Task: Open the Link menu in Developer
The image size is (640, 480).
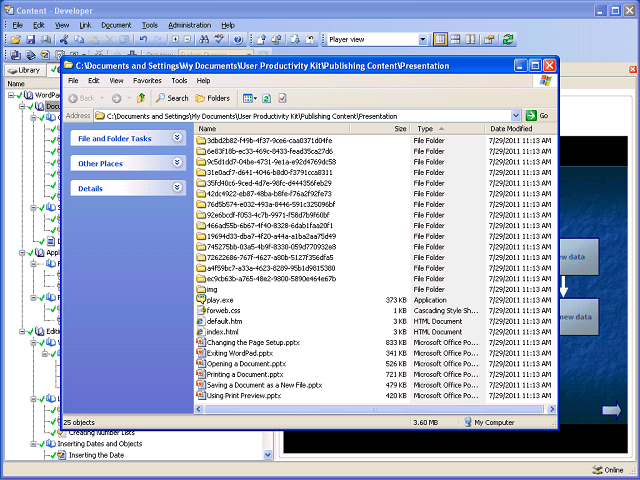Action: pyautogui.click(x=85, y=25)
